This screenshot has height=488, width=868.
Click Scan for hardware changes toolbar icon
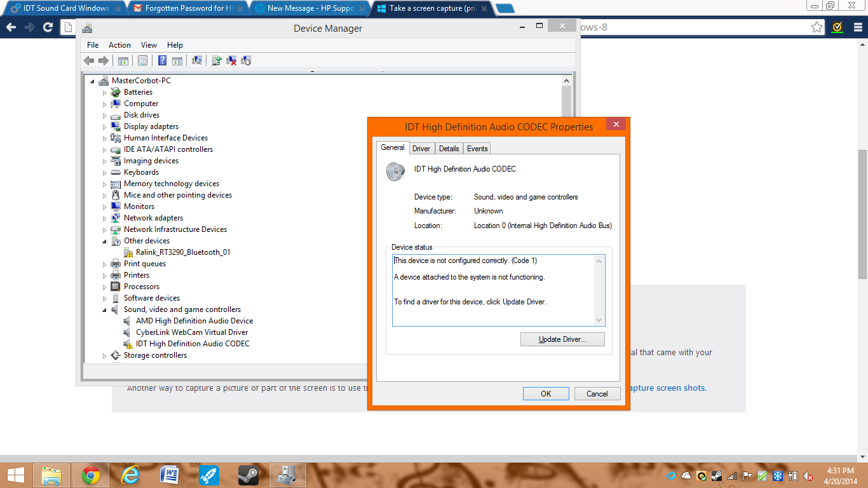pyautogui.click(x=197, y=60)
